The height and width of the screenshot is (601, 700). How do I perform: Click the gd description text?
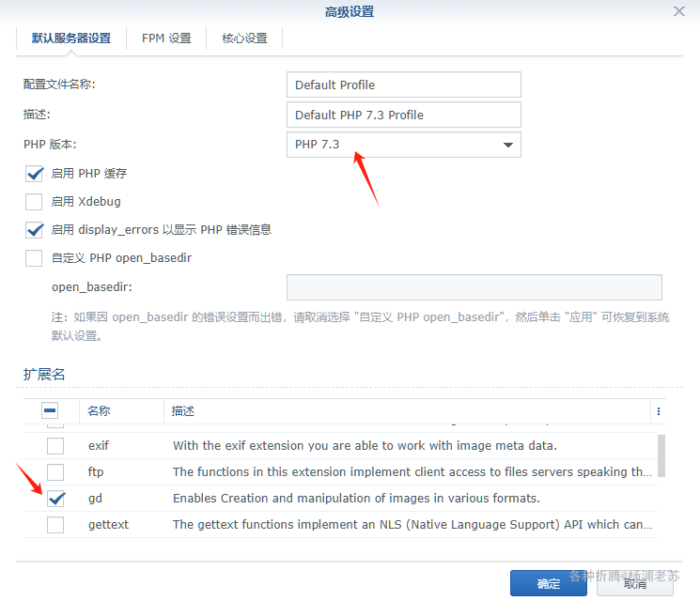pyautogui.click(x=356, y=499)
